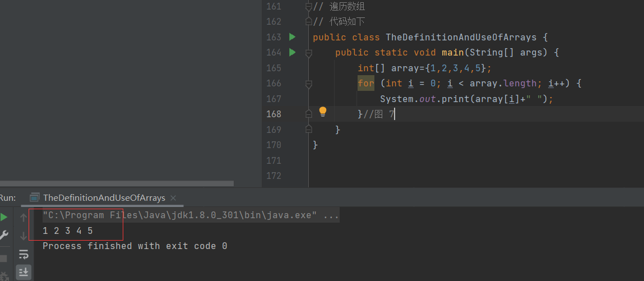This screenshot has height=281, width=644.
Task: Toggle soft-wrap in Run console
Action: point(24,254)
